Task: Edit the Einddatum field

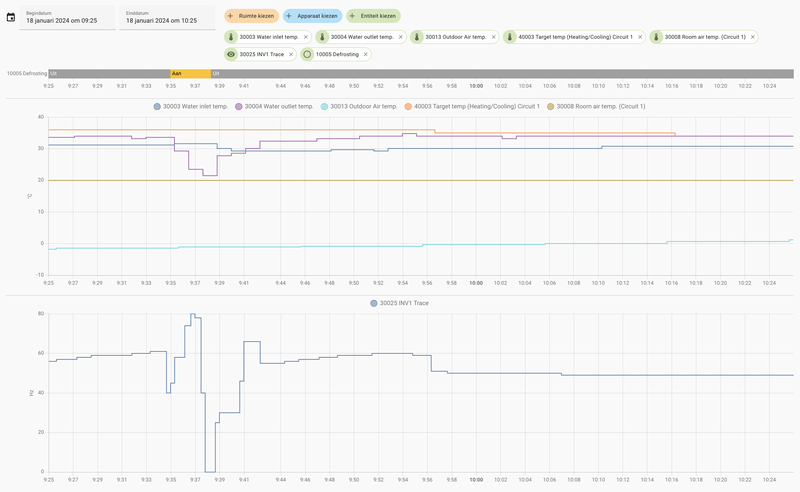Action: click(x=167, y=18)
